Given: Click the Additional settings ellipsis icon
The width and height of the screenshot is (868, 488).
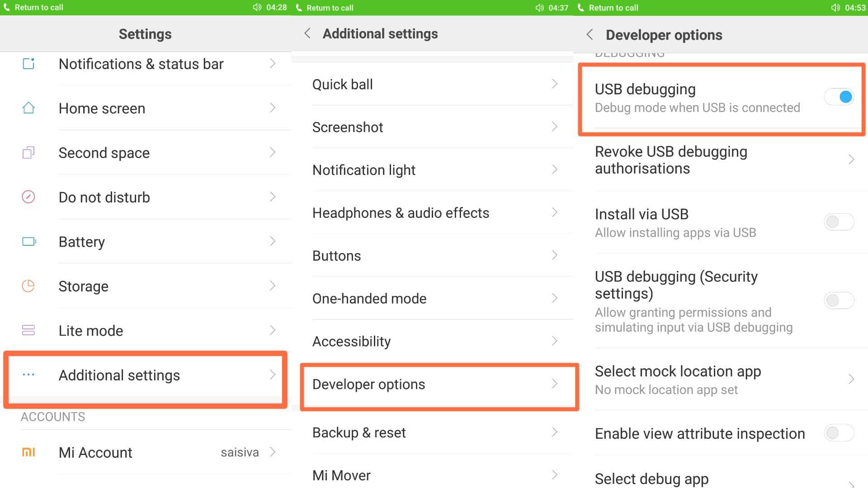Looking at the screenshot, I should pos(29,375).
